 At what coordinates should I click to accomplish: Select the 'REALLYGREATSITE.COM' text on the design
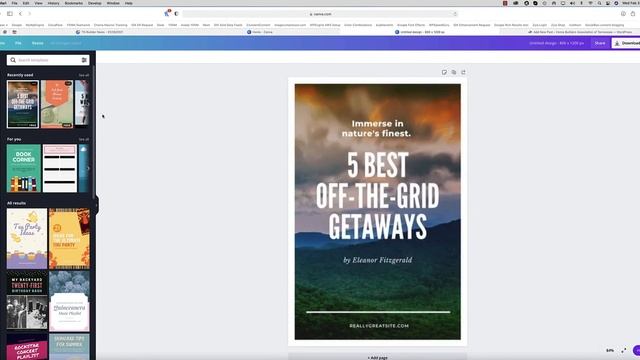click(379, 326)
